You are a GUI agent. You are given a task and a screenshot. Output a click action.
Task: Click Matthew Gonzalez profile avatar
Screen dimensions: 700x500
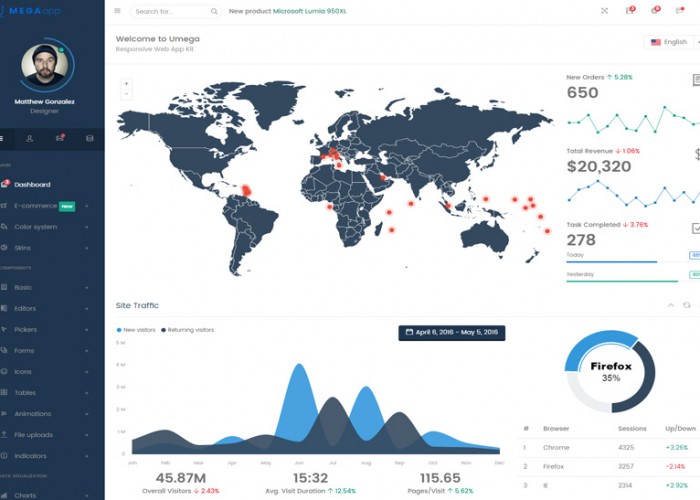click(45, 65)
